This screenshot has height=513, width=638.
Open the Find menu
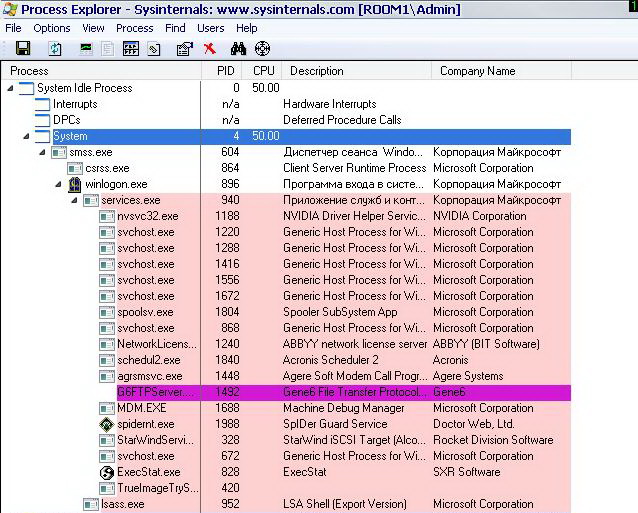click(x=175, y=28)
